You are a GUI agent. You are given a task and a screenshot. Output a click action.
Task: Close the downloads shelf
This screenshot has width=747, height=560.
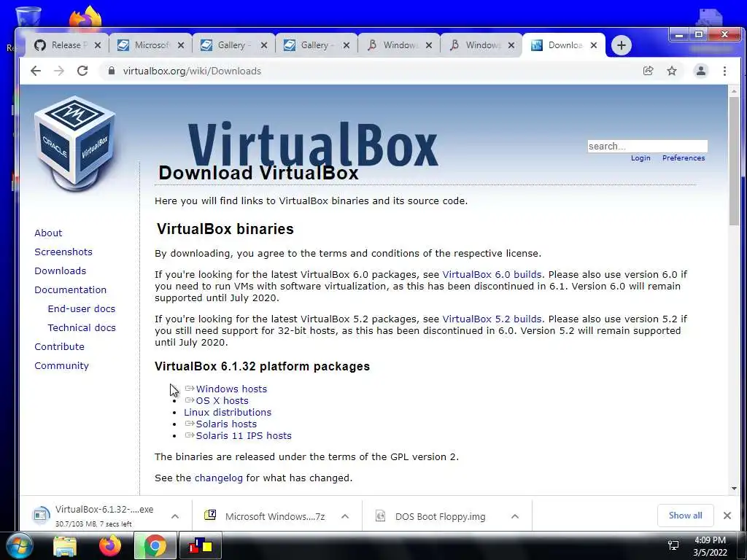coord(727,516)
